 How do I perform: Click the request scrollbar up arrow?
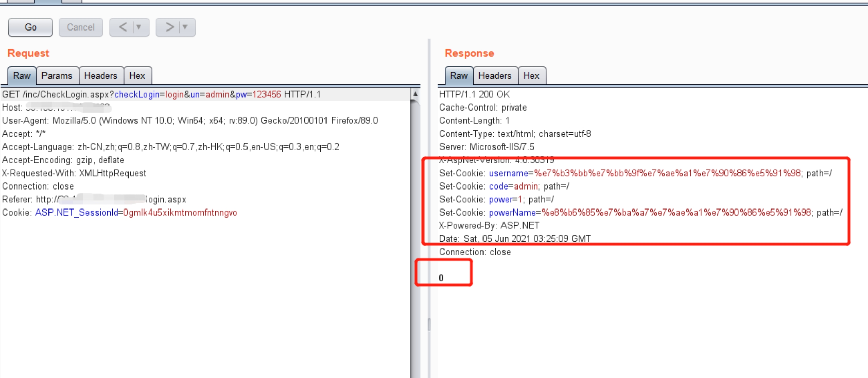tap(415, 94)
